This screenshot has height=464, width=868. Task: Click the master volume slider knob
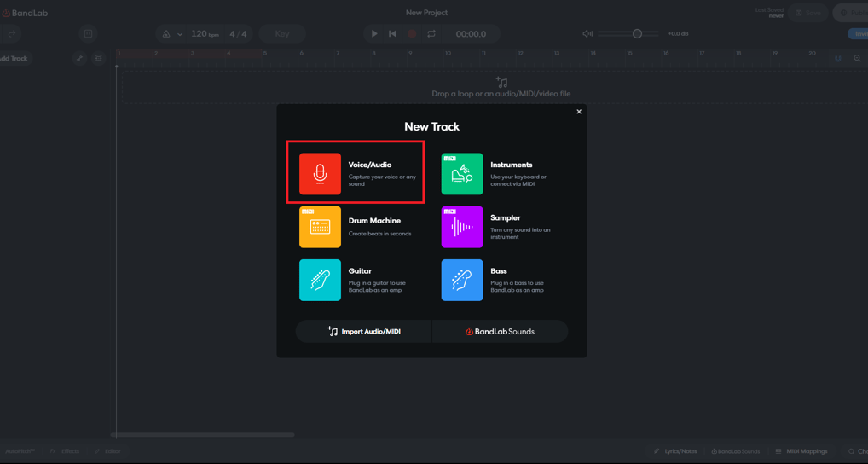[x=637, y=34]
